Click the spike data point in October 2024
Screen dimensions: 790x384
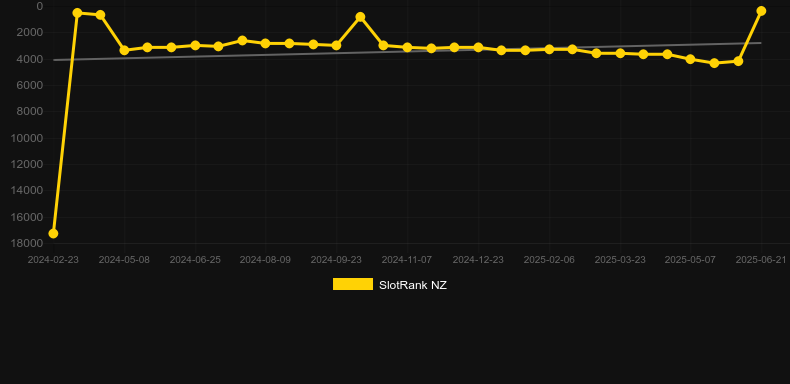tap(360, 17)
